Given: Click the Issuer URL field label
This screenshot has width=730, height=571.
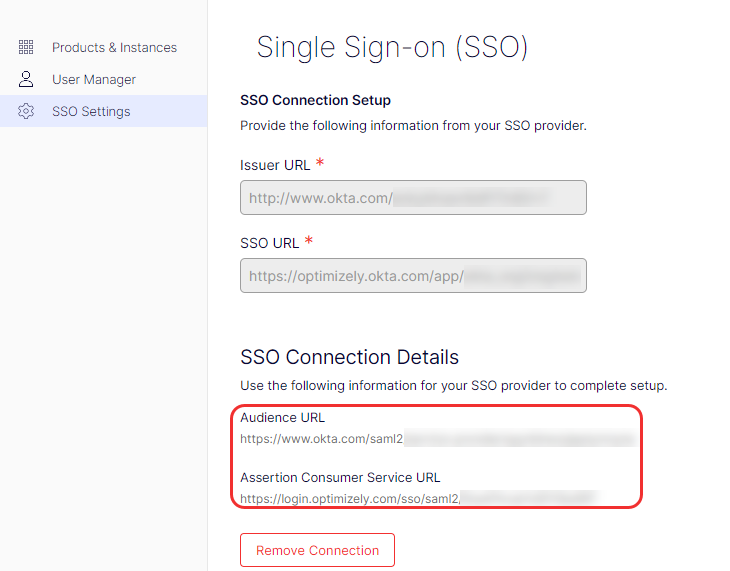Looking at the screenshot, I should point(275,165).
